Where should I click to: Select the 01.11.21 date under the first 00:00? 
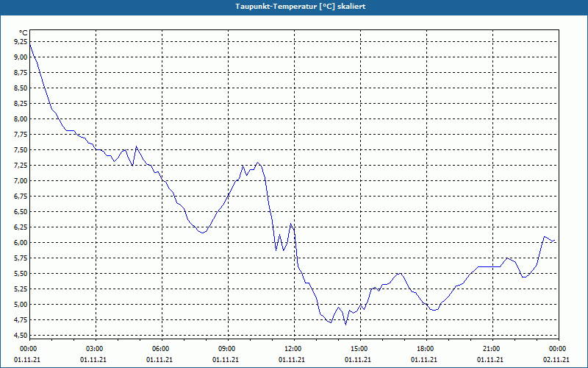[x=27, y=360]
